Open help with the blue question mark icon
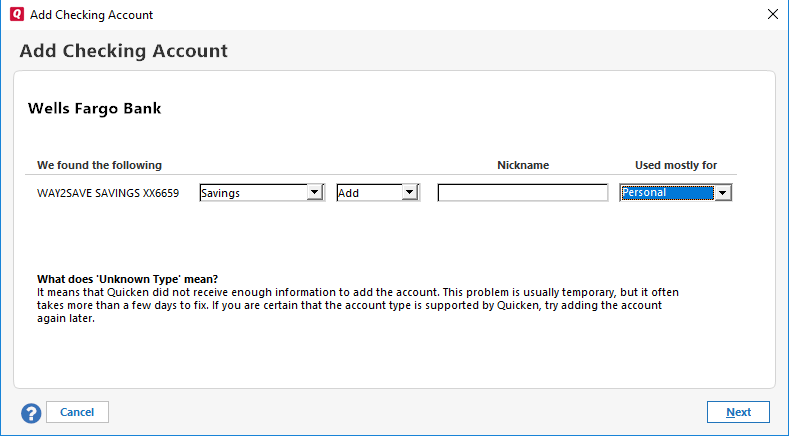The height and width of the screenshot is (436, 789). click(31, 412)
